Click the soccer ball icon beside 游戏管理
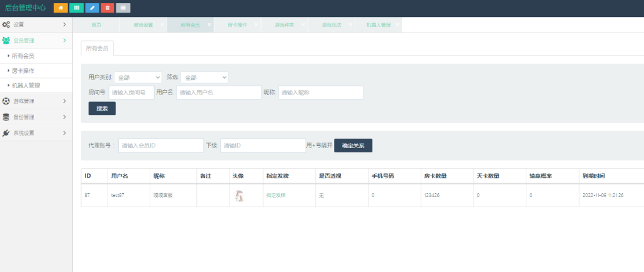 pos(6,101)
